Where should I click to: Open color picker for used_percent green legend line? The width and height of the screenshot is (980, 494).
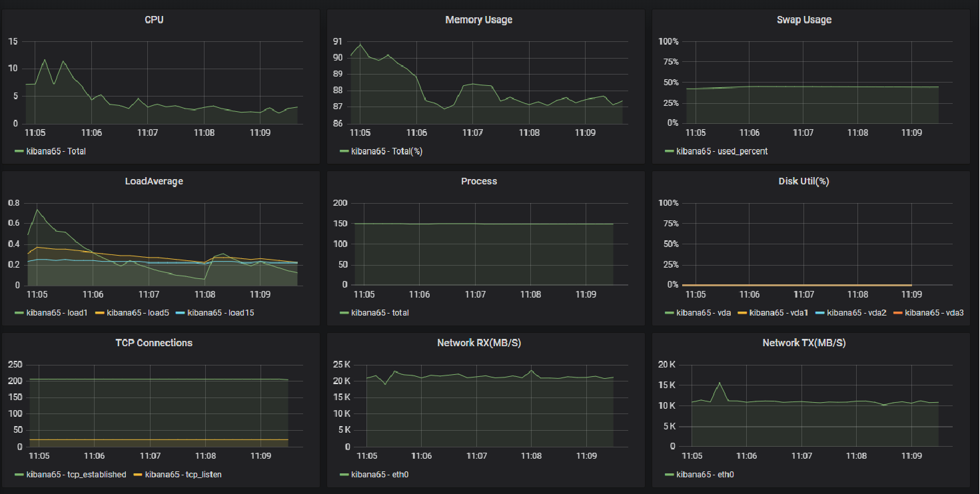[x=669, y=152]
